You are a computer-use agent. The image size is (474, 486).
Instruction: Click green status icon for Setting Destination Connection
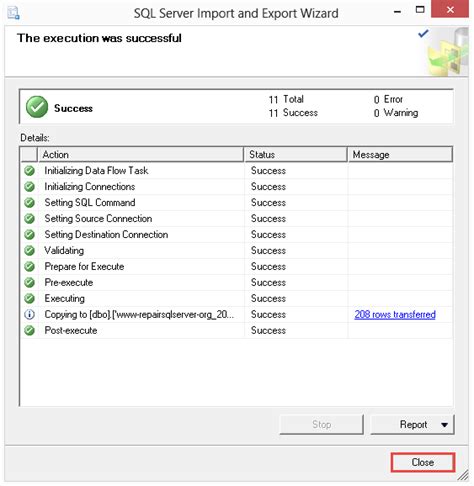pos(29,235)
